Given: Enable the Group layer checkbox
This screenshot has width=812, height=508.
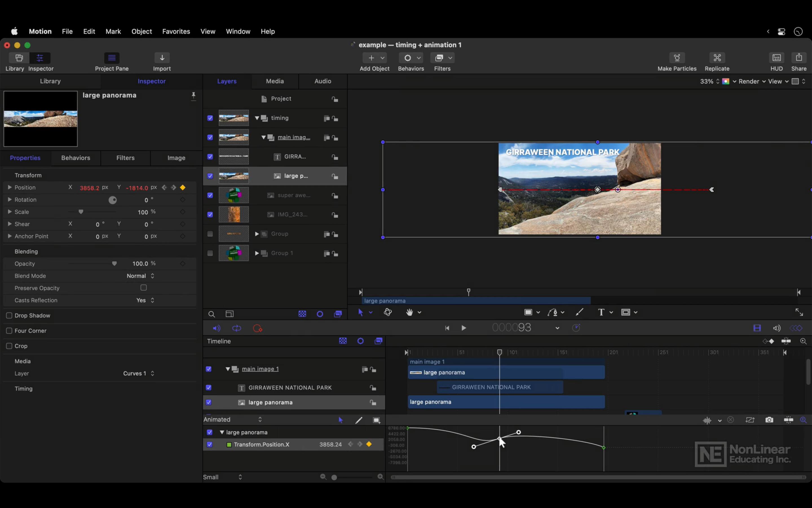Looking at the screenshot, I should pyautogui.click(x=210, y=234).
